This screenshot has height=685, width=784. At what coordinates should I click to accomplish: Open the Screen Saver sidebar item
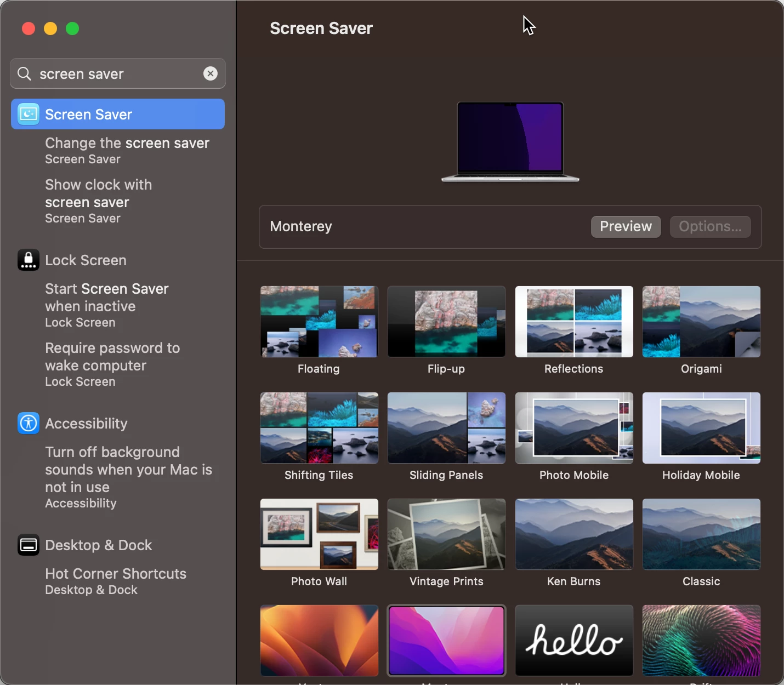[118, 114]
